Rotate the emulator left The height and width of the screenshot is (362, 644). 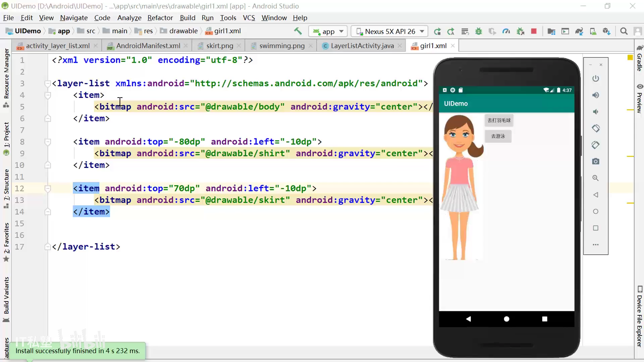click(x=596, y=128)
